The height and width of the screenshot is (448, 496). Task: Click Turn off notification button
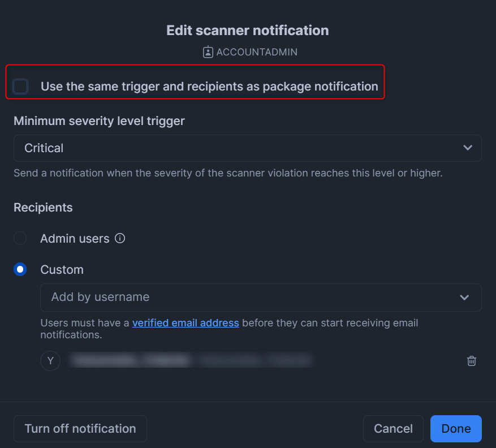tap(80, 429)
